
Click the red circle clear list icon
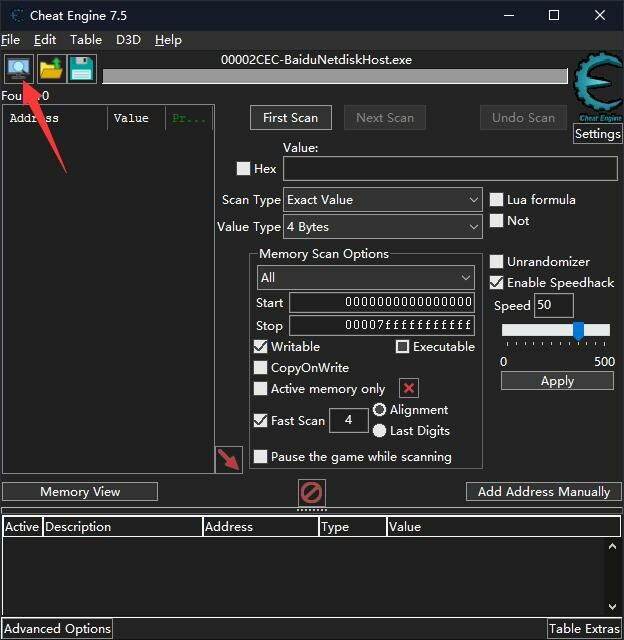pyautogui.click(x=312, y=493)
